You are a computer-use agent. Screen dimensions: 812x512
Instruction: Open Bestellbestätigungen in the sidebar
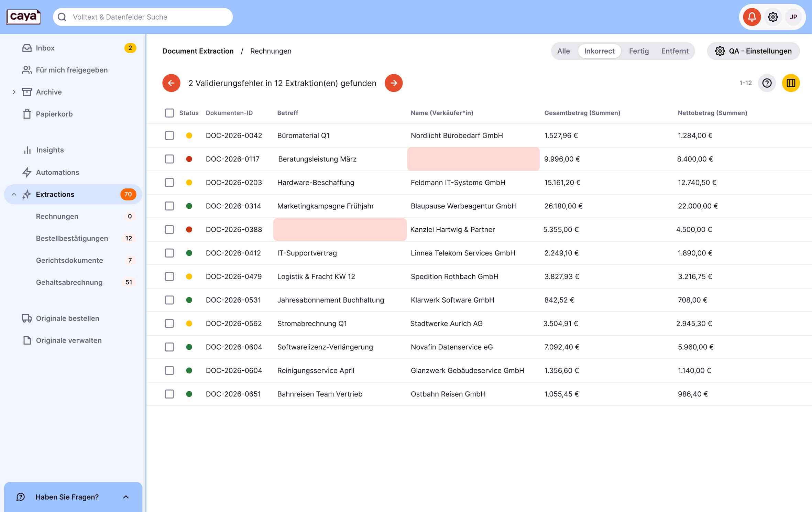(72, 238)
